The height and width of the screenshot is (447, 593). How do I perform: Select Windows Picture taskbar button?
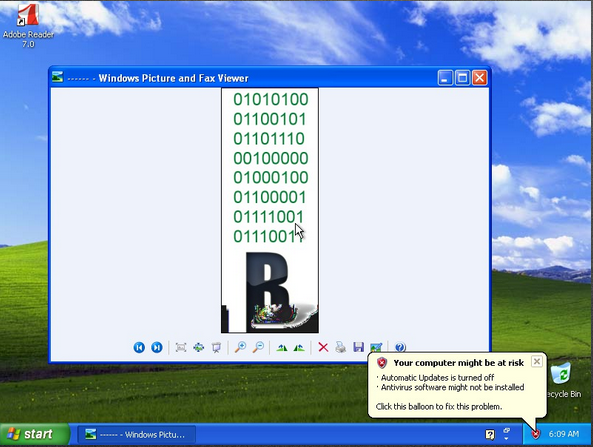pos(137,435)
